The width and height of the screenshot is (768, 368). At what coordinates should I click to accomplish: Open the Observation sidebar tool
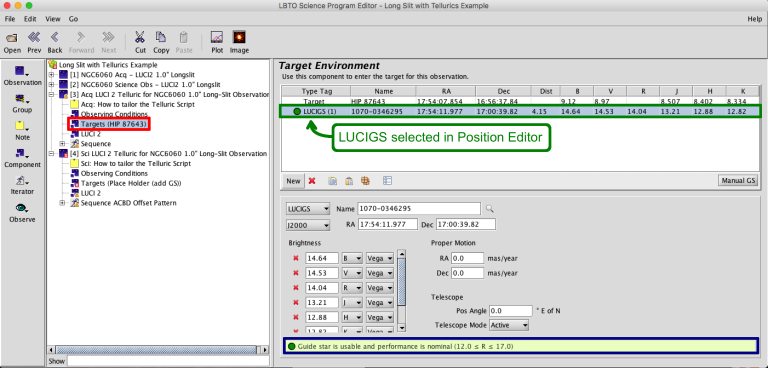coord(22,72)
